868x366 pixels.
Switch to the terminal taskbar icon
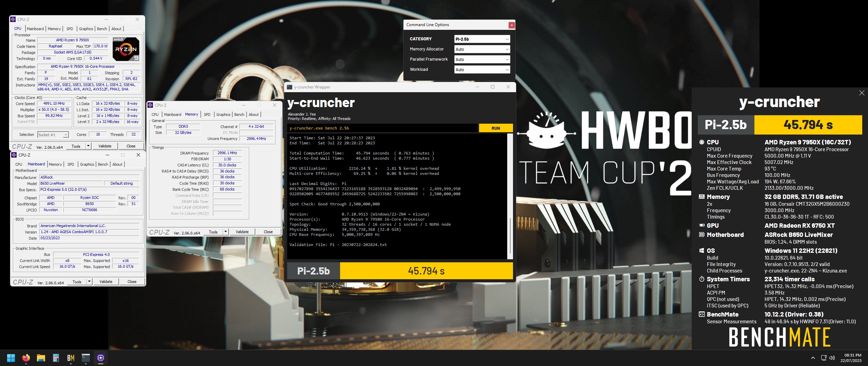tap(86, 358)
